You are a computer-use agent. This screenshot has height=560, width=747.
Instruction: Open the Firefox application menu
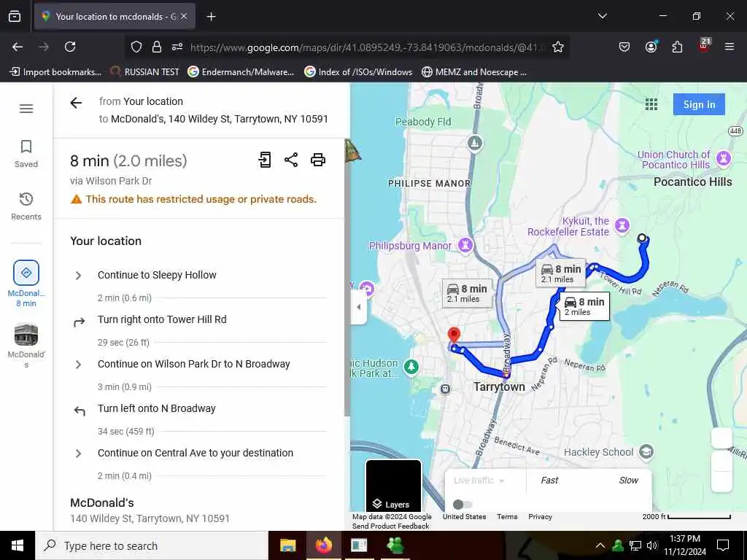point(729,47)
